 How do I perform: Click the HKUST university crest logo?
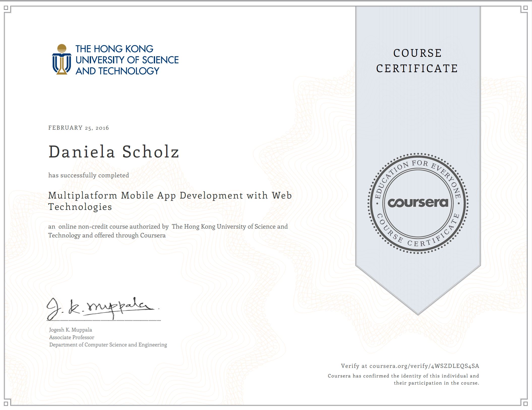click(x=62, y=60)
